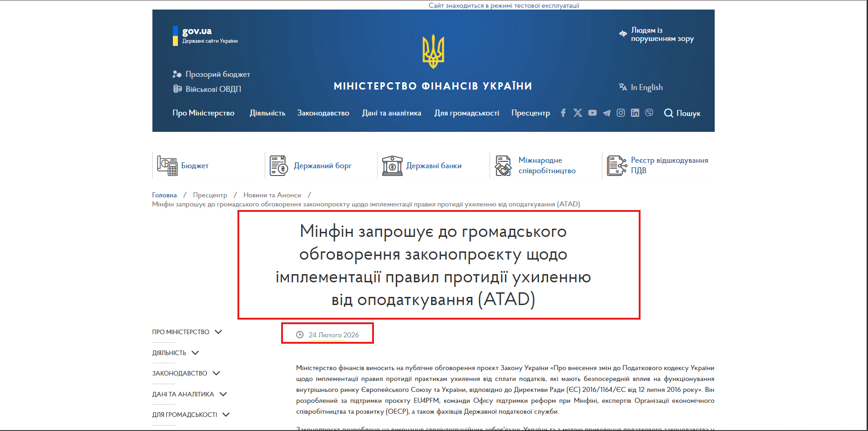The height and width of the screenshot is (431, 868).
Task: Open the X (Twitter) social icon
Action: (578, 113)
